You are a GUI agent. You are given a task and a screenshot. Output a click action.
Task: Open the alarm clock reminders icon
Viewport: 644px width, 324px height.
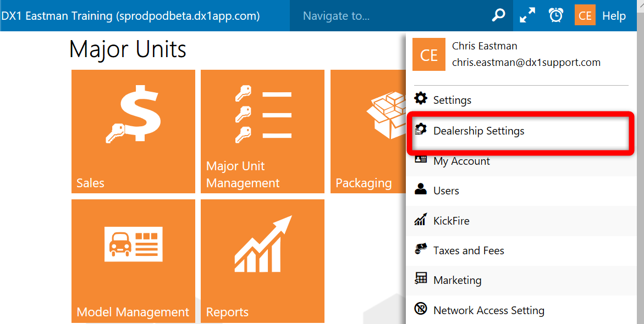[x=556, y=15]
